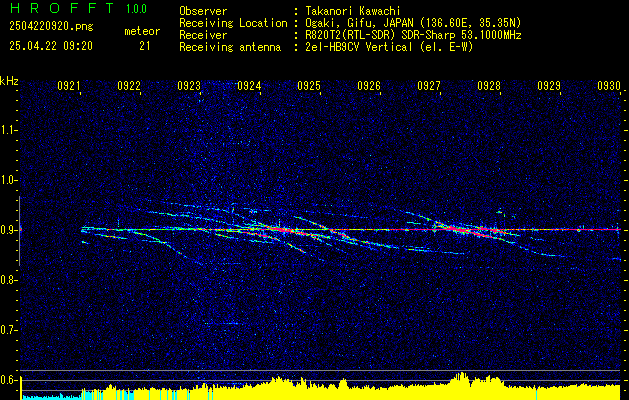
Task: Click the cyan section of the signal level graph
Action: [50, 397]
